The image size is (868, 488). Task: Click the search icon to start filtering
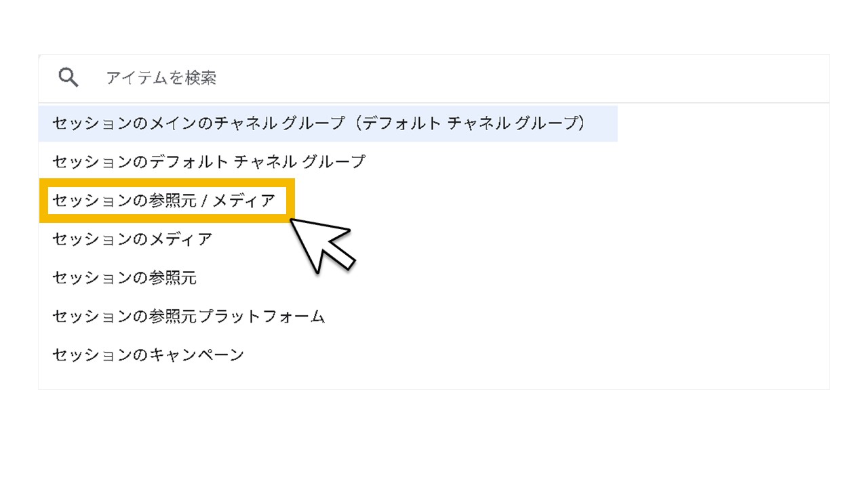pyautogui.click(x=68, y=77)
